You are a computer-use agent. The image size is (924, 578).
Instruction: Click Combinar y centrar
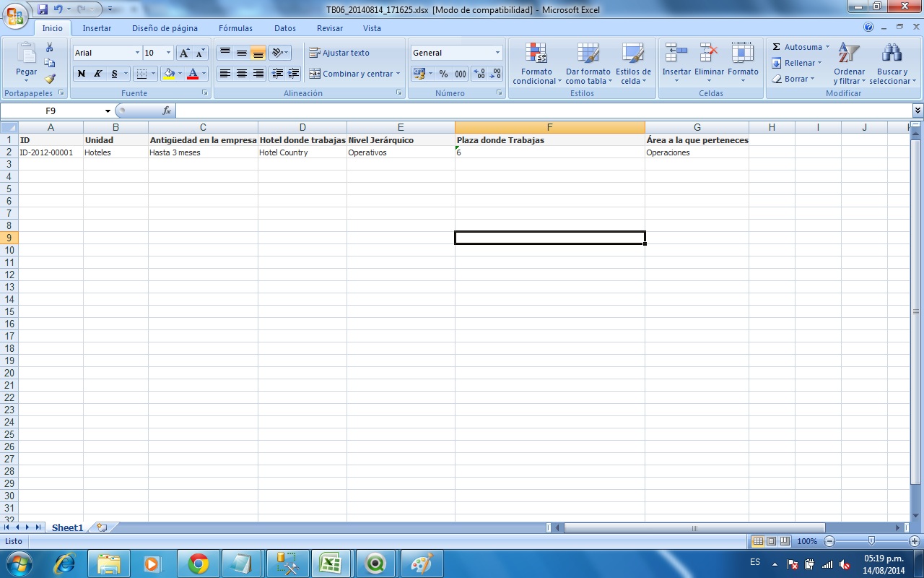pyautogui.click(x=354, y=74)
